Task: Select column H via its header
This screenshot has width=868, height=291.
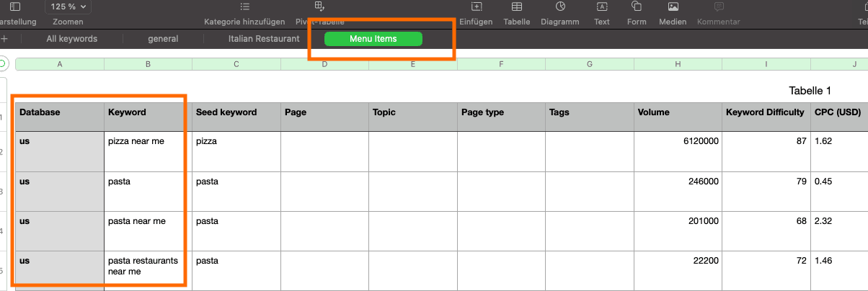Action: pyautogui.click(x=678, y=64)
